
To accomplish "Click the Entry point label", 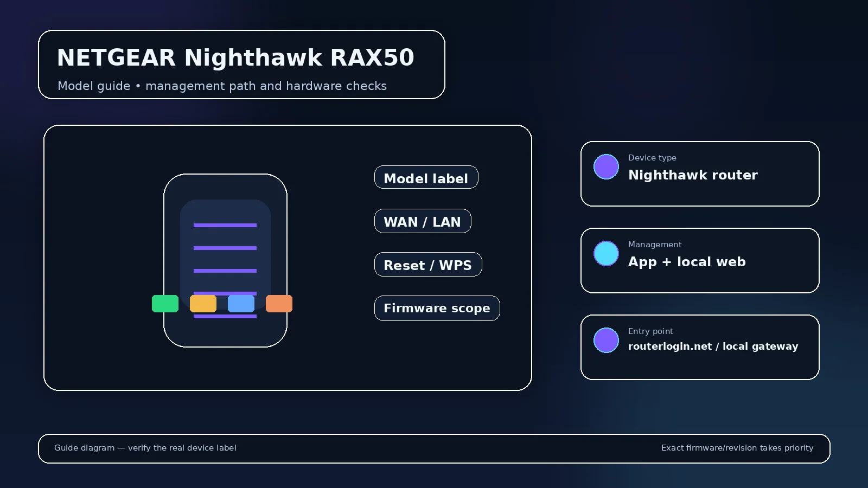I will pos(650,331).
